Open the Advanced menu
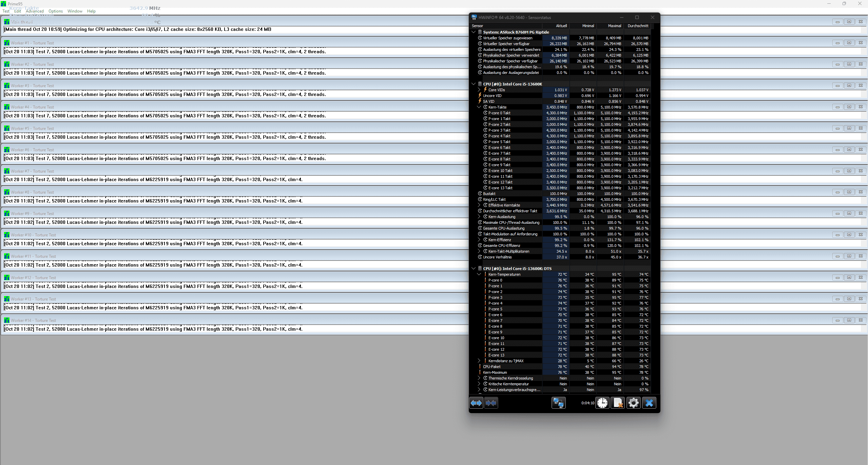Screen dimensions: 868x465 pos(35,11)
